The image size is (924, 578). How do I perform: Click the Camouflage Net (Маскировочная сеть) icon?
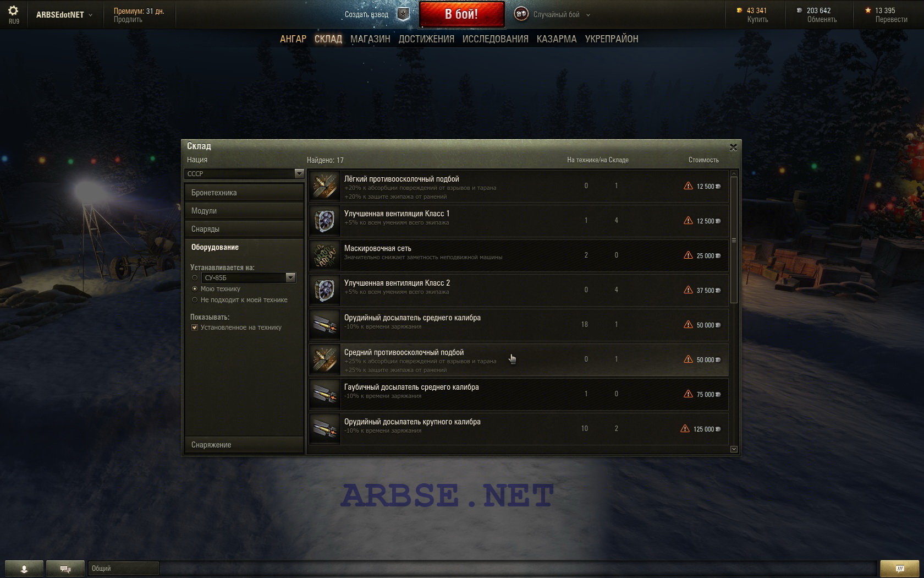(x=325, y=255)
